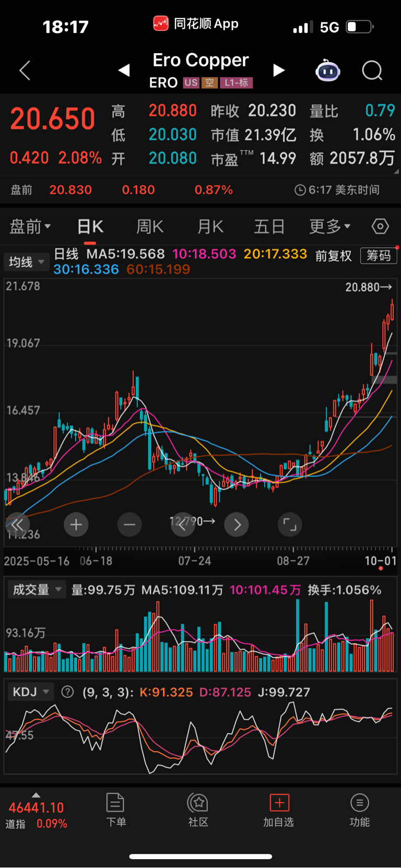Open the 更多 period dropdown
Viewport: 401px width, 868px height.
(x=329, y=227)
